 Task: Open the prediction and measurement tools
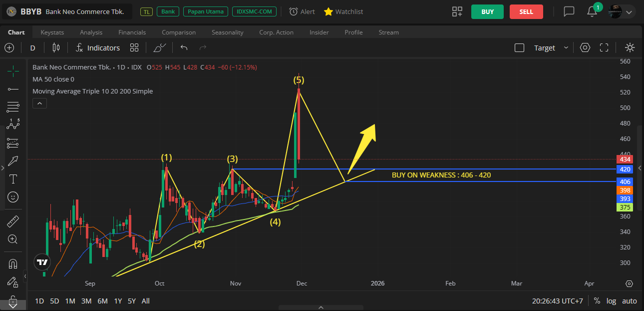(x=13, y=143)
